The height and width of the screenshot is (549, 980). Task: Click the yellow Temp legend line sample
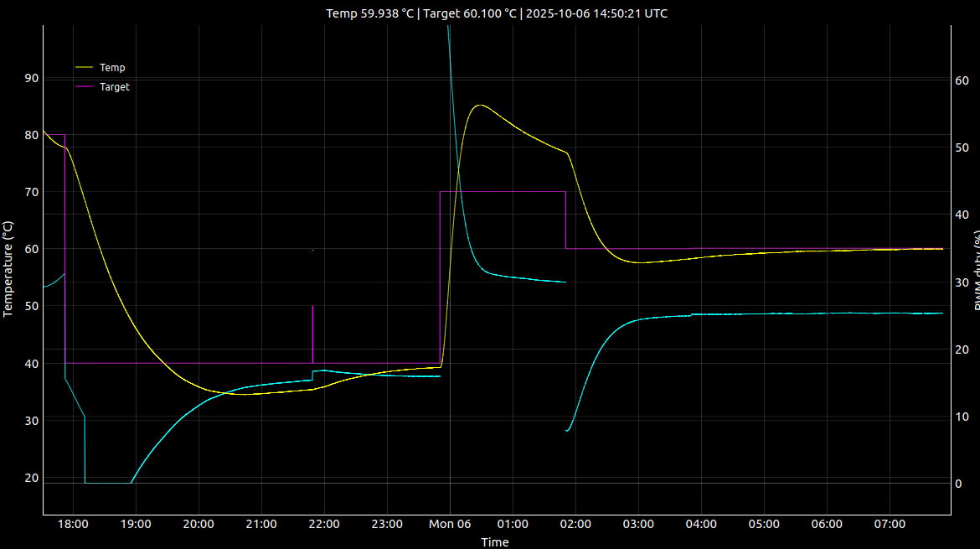tap(85, 68)
